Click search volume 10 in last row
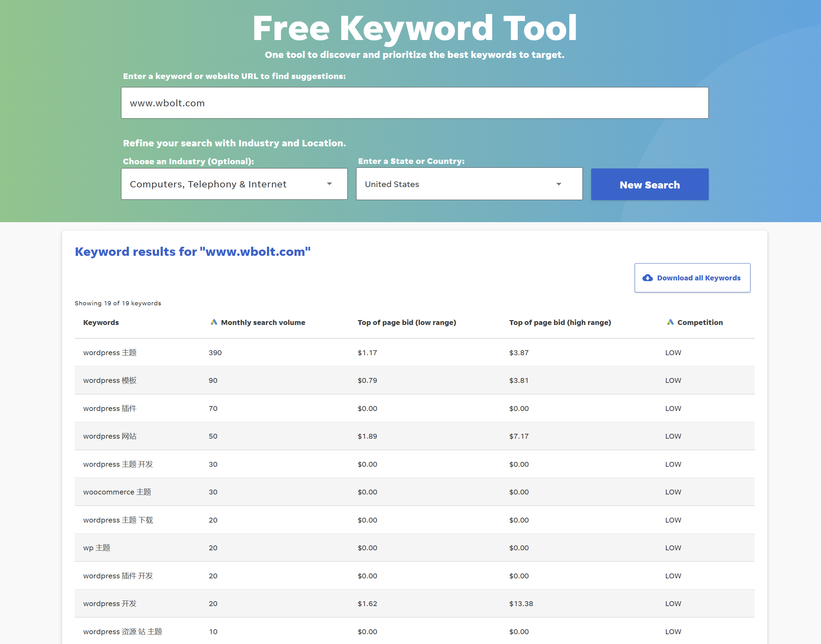The width and height of the screenshot is (821, 644). click(x=213, y=632)
